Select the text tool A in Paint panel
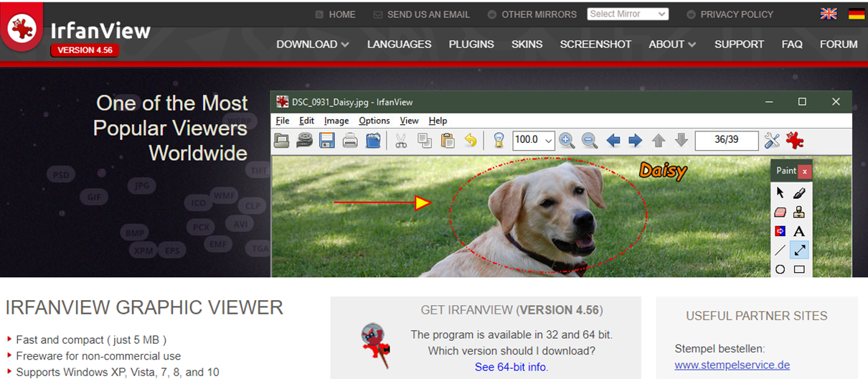 [x=799, y=231]
